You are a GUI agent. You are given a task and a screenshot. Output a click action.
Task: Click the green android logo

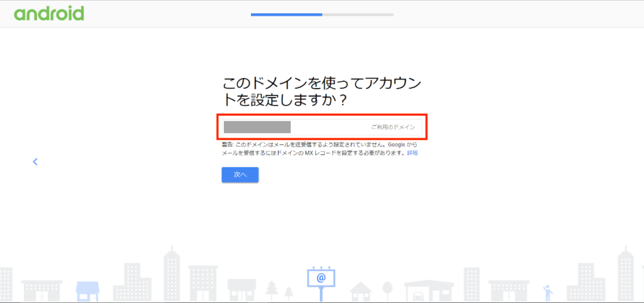pyautogui.click(x=49, y=14)
